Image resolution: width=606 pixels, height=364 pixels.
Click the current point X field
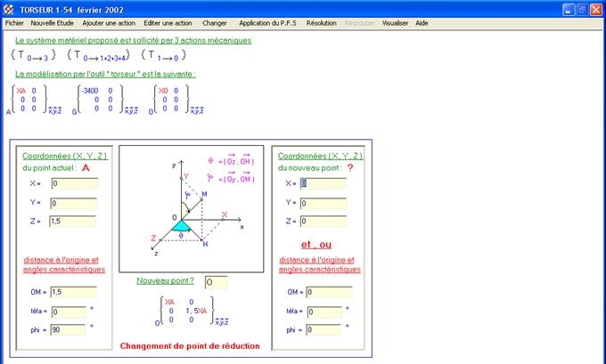(x=74, y=183)
